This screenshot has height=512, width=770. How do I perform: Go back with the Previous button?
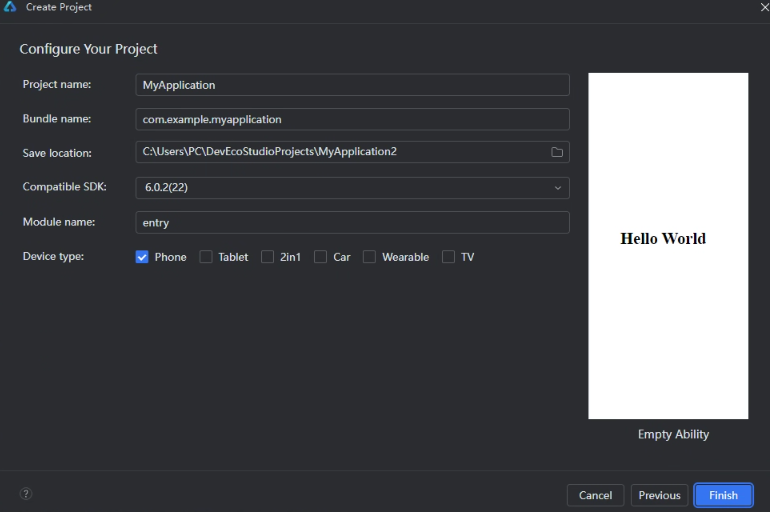tap(659, 495)
